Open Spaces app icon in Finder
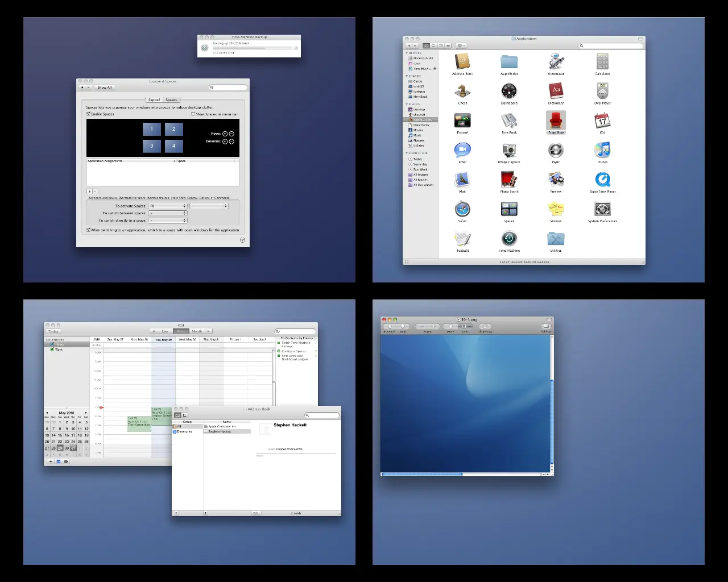 click(x=509, y=209)
